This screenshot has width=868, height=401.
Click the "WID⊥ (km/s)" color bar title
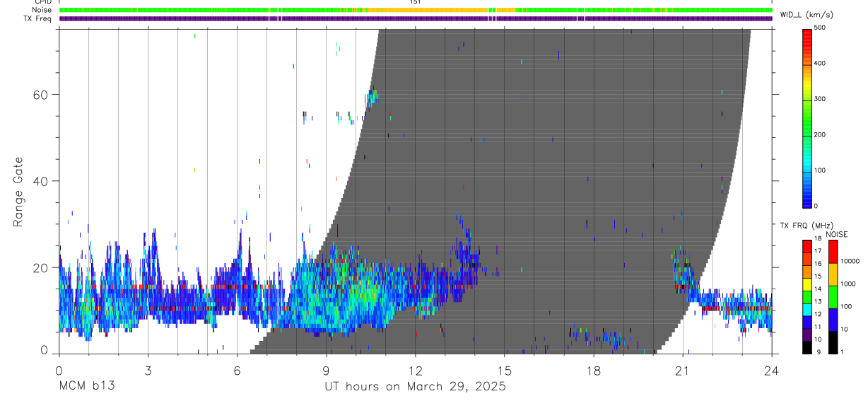807,15
